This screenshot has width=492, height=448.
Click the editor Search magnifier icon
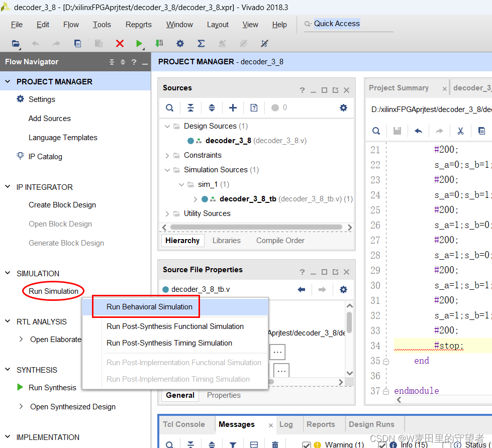click(x=376, y=131)
